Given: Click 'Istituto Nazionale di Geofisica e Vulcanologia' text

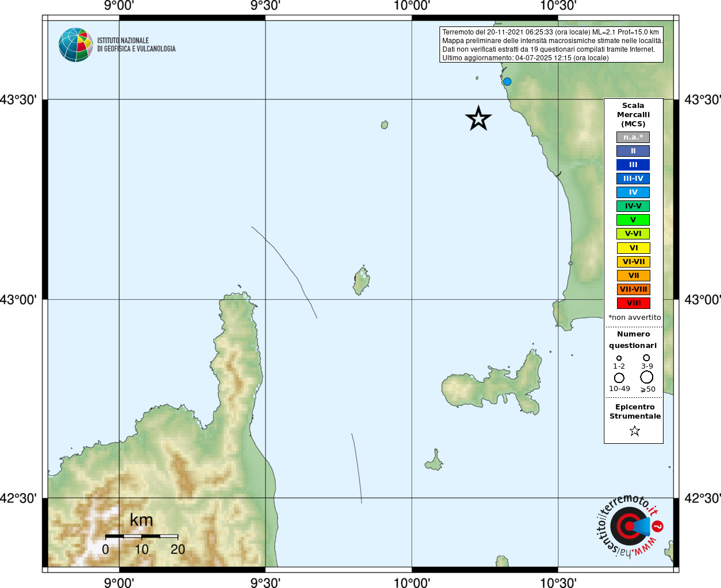Looking at the screenshot, I should (136, 45).
